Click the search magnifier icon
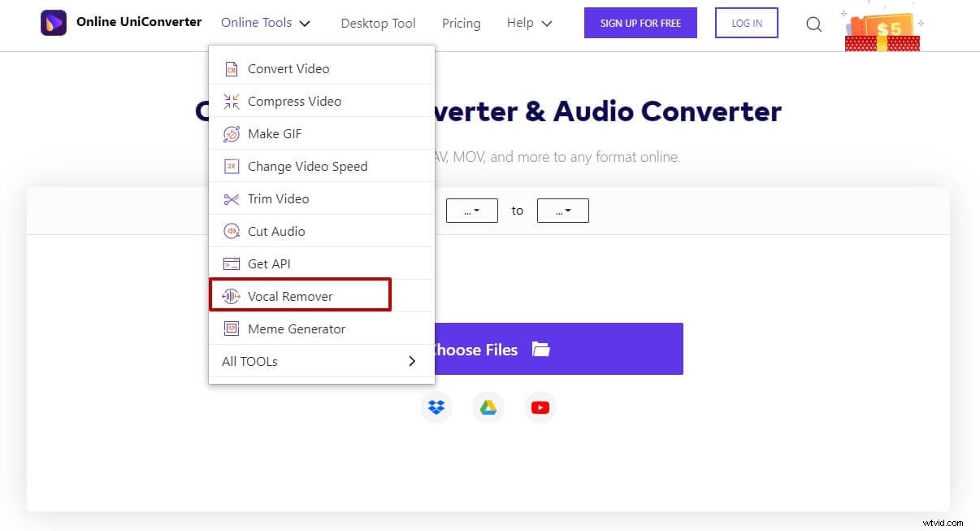Screen dimensions: 980x531 click(x=813, y=24)
